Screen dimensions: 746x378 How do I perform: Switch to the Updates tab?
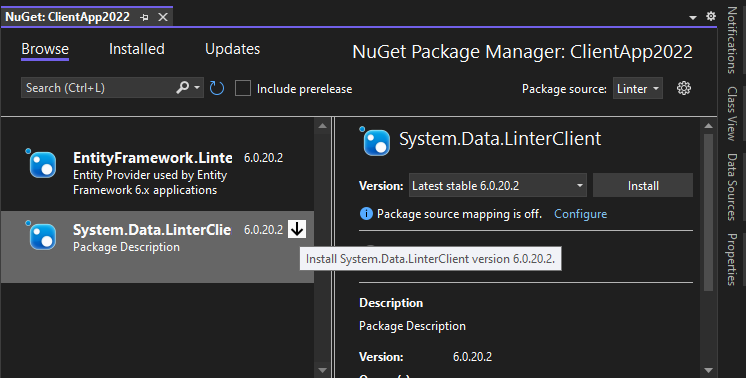pyautogui.click(x=233, y=49)
